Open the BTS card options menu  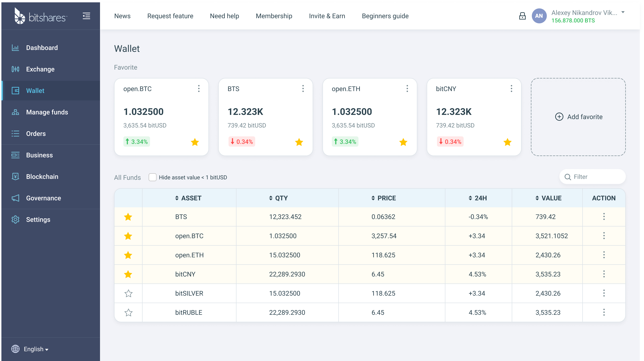[x=303, y=89]
